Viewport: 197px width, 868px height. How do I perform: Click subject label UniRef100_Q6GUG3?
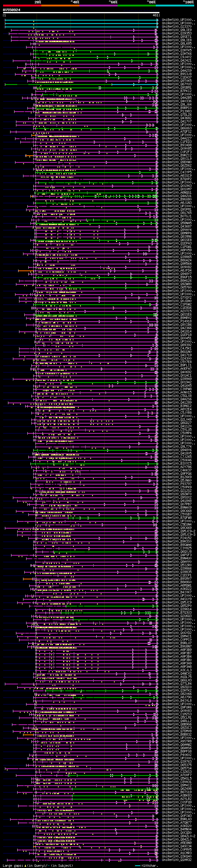pyautogui.click(x=177, y=128)
